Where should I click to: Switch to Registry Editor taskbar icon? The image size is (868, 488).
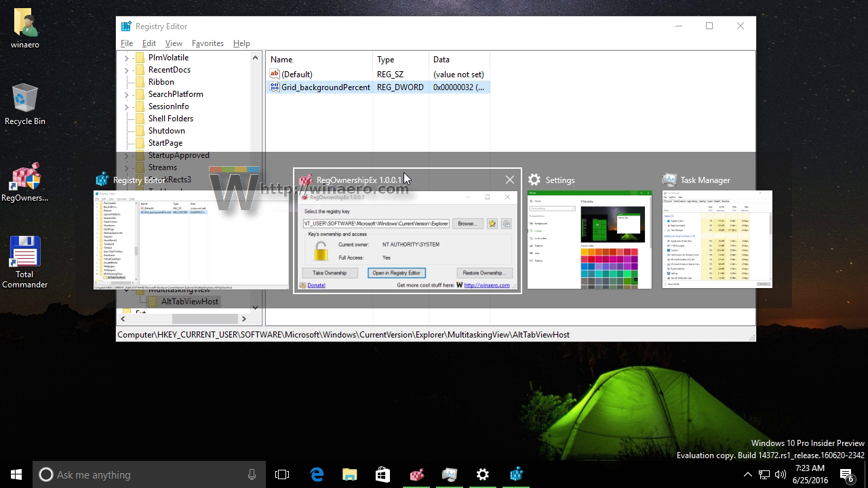point(516,474)
